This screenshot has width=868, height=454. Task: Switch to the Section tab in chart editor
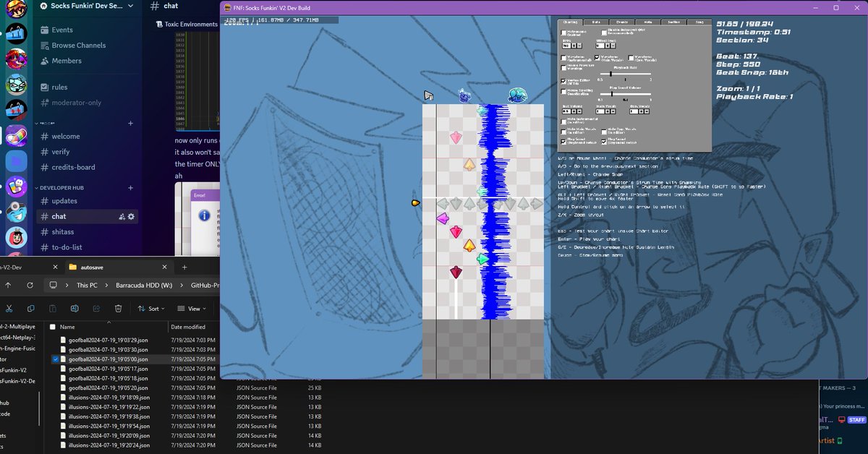click(673, 22)
